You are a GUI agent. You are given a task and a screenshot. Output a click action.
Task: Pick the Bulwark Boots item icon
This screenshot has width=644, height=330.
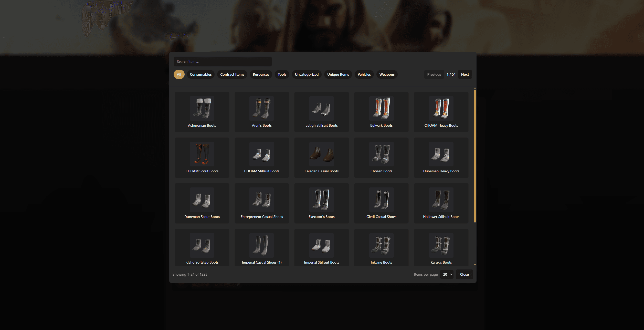(x=381, y=108)
